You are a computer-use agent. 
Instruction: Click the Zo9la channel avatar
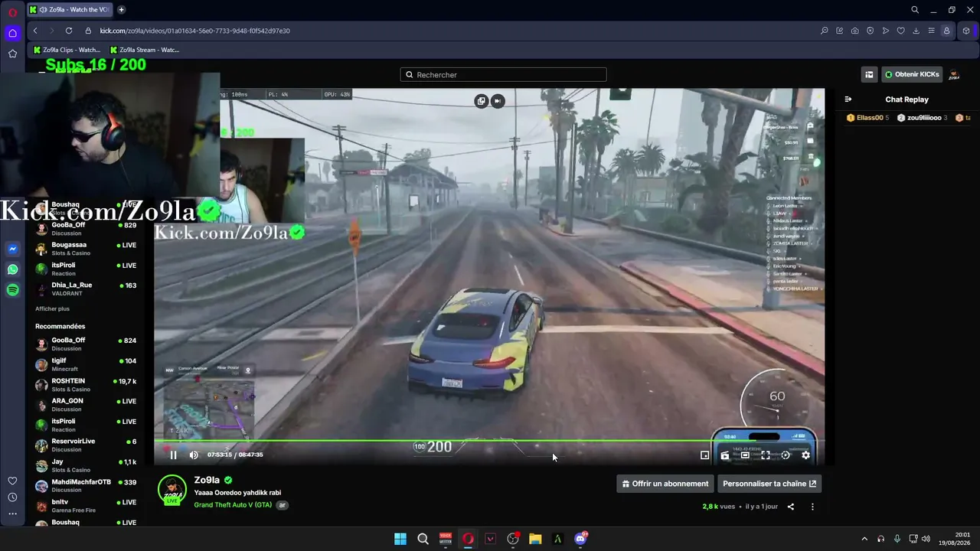point(171,491)
